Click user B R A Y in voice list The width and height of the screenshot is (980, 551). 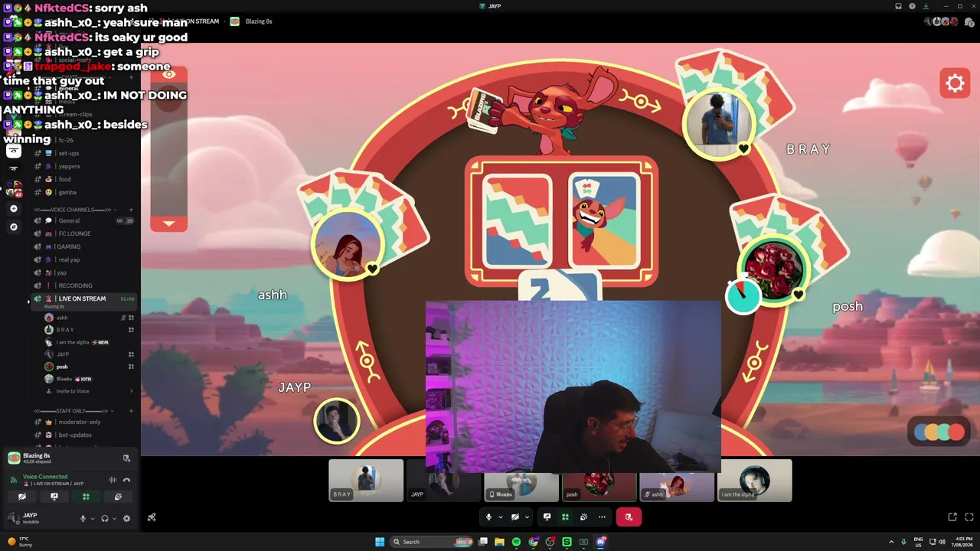click(88, 330)
